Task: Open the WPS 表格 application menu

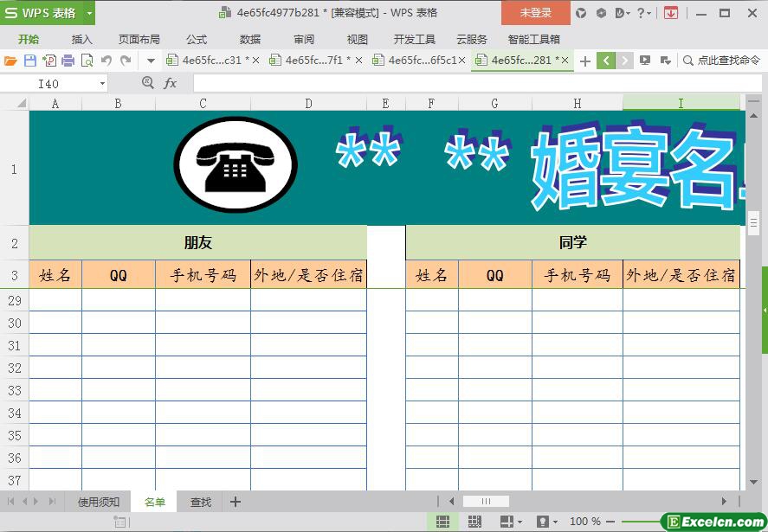Action: 42,13
